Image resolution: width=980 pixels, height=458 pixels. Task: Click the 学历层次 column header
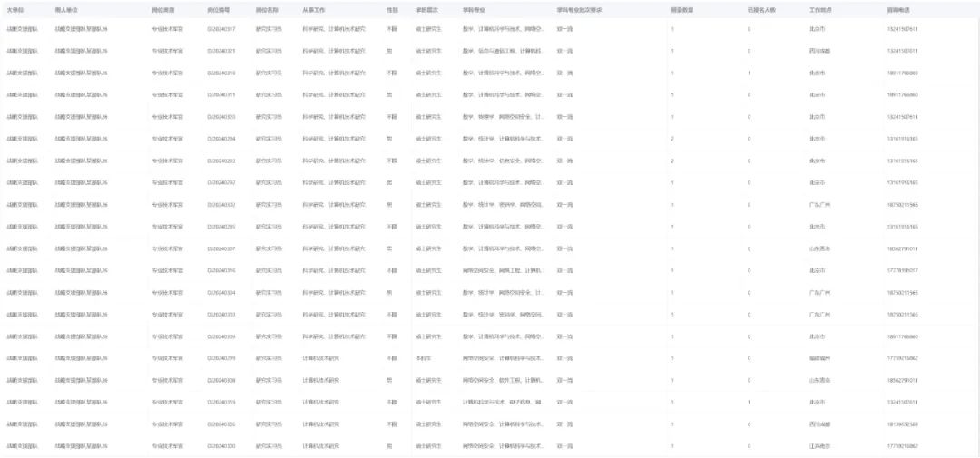coord(426,7)
